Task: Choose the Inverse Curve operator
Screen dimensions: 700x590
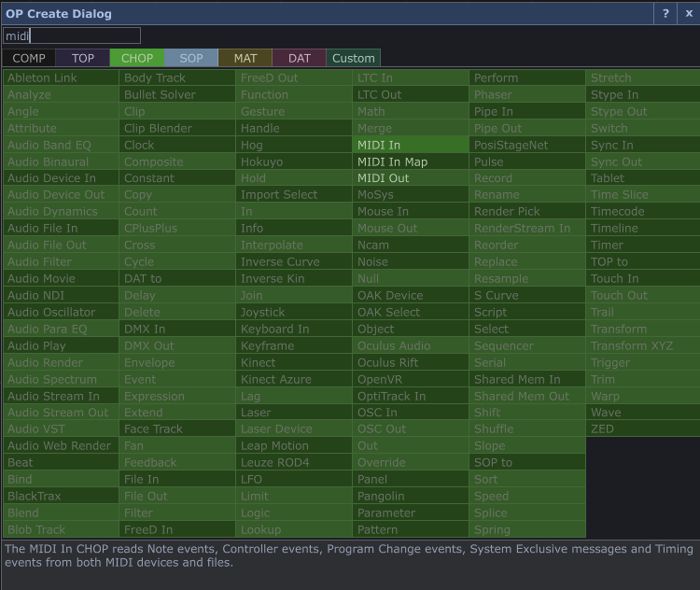Action: pyautogui.click(x=294, y=261)
